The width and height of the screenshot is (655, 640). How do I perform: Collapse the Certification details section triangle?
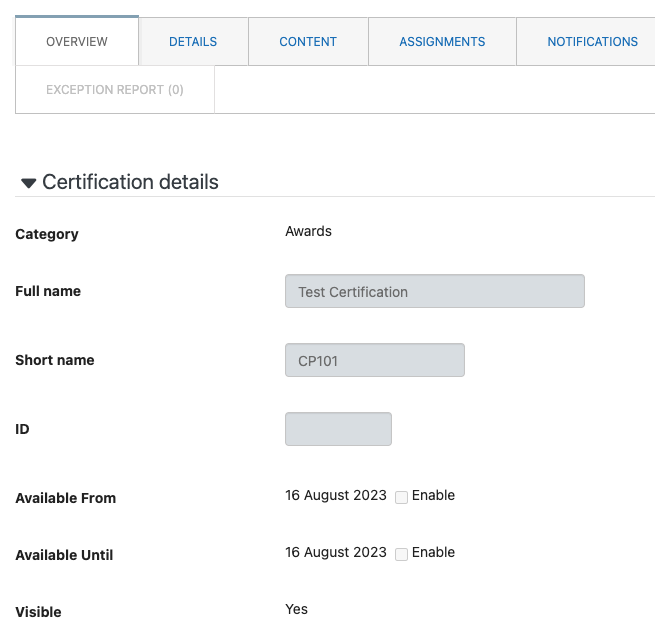point(28,183)
